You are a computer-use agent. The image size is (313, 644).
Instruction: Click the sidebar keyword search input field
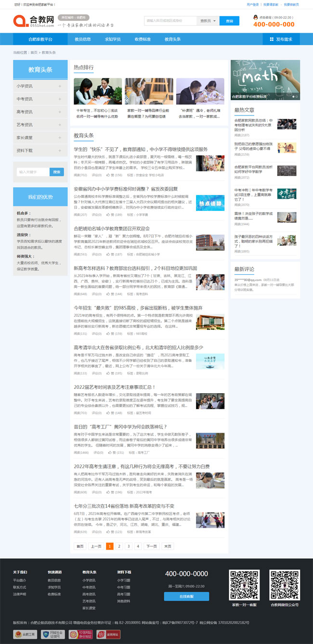pyautogui.click(x=32, y=172)
